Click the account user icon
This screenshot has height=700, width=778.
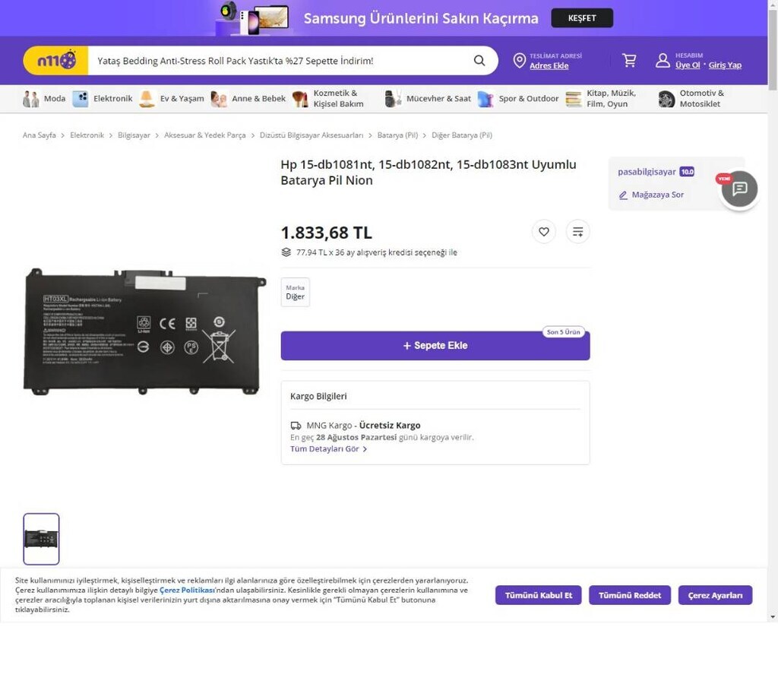663,61
